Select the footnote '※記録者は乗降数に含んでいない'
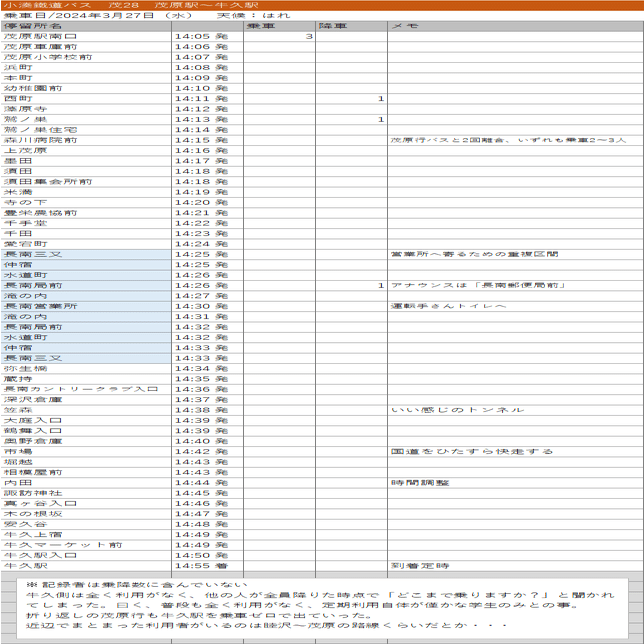The width and height of the screenshot is (644, 644). pyautogui.click(x=137, y=584)
